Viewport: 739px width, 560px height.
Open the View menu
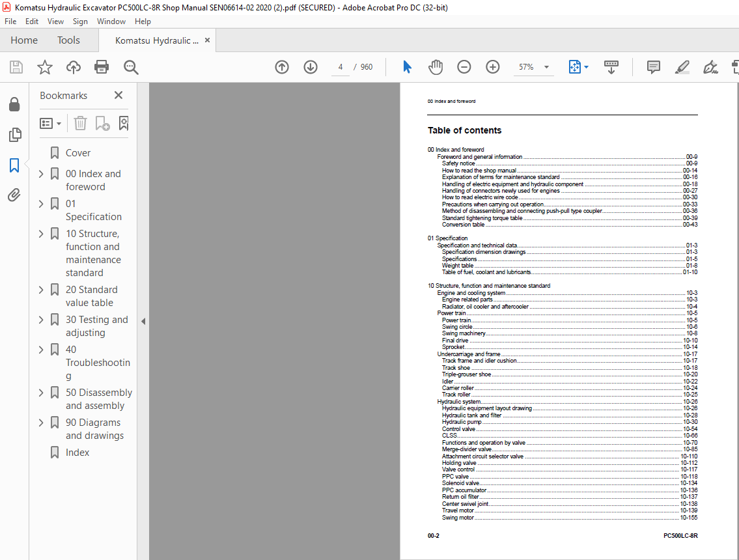[55, 21]
